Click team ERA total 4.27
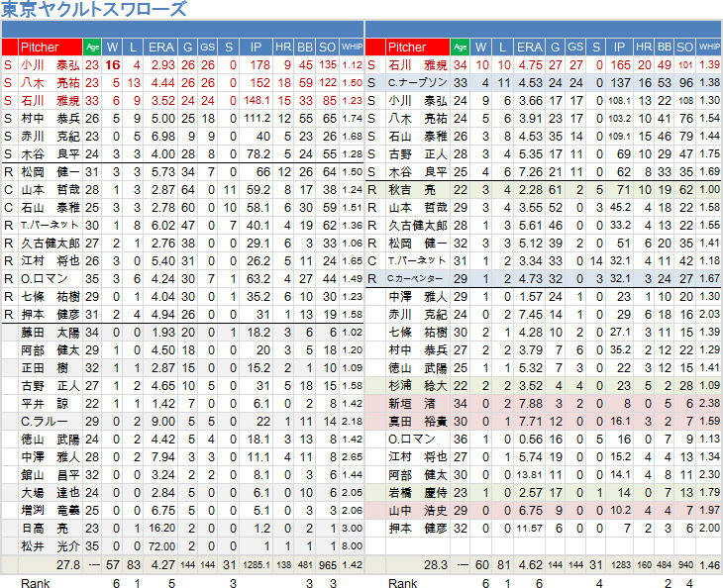Screen dimensions: 723x588 [162, 565]
